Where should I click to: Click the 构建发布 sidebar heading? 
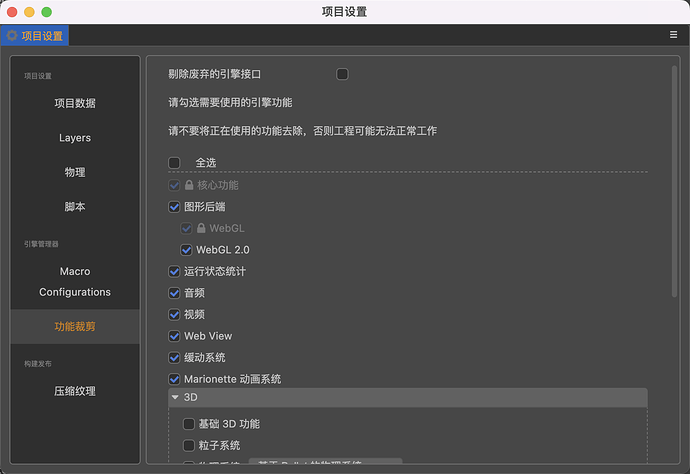click(x=37, y=364)
